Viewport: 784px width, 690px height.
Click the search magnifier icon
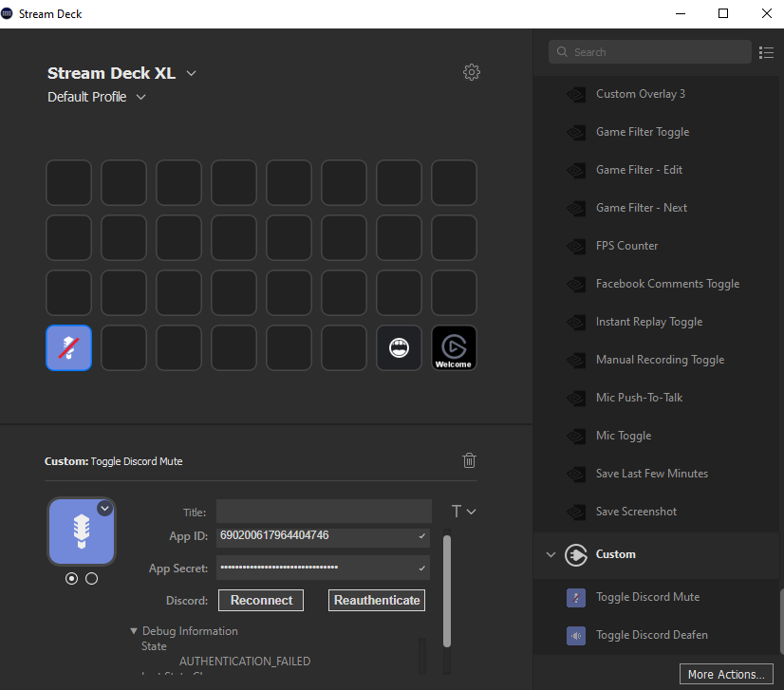tap(562, 52)
